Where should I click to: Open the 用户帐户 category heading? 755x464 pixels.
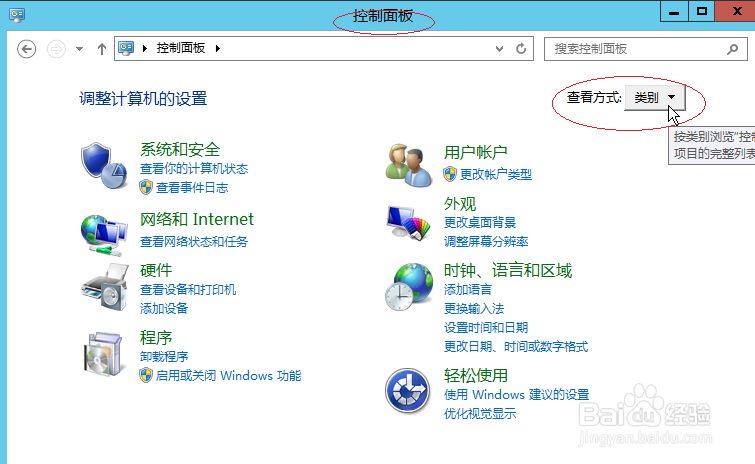click(x=476, y=152)
